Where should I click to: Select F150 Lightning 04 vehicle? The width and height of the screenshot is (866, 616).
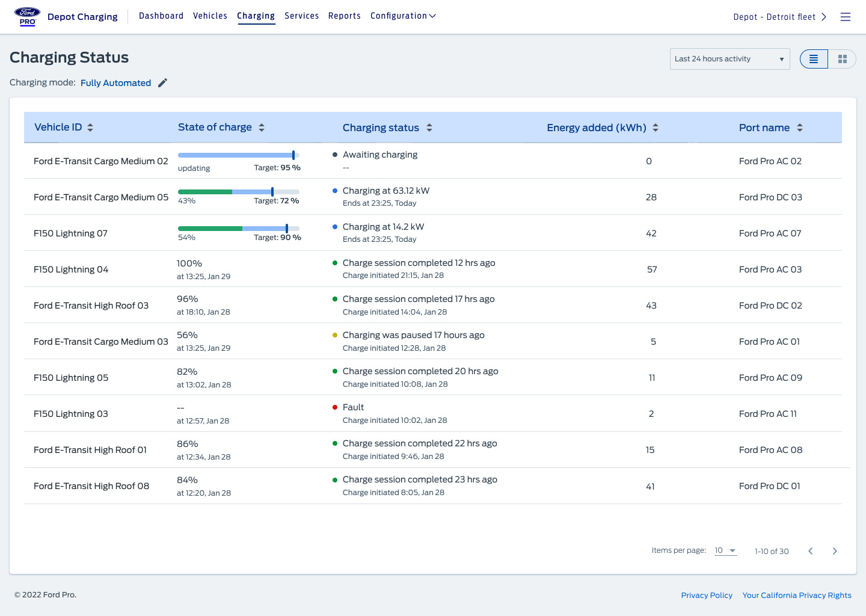[71, 269]
